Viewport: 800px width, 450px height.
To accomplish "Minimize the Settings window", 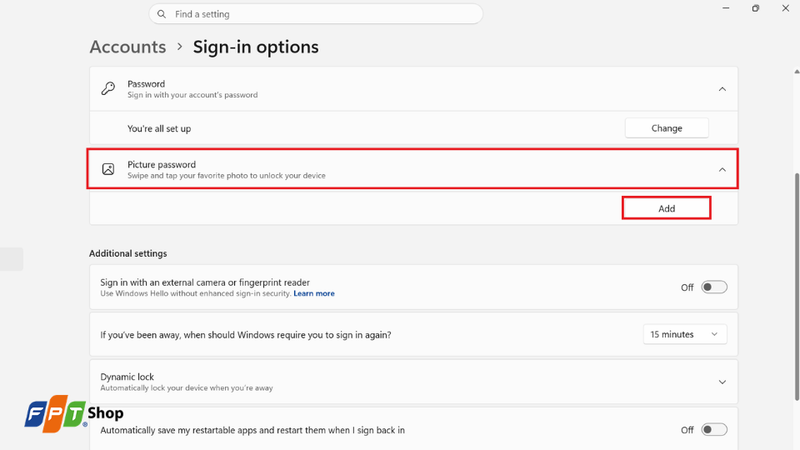I will (726, 8).
